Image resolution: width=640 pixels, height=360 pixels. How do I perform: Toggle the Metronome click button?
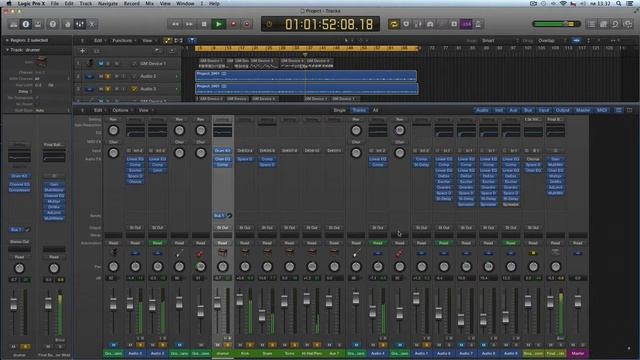[x=478, y=24]
